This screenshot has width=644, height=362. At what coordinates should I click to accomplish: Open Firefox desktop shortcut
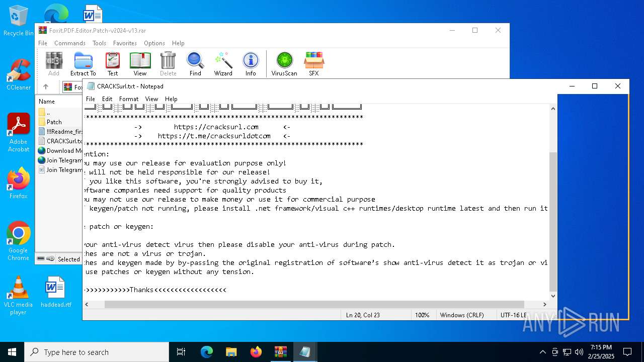tap(18, 183)
